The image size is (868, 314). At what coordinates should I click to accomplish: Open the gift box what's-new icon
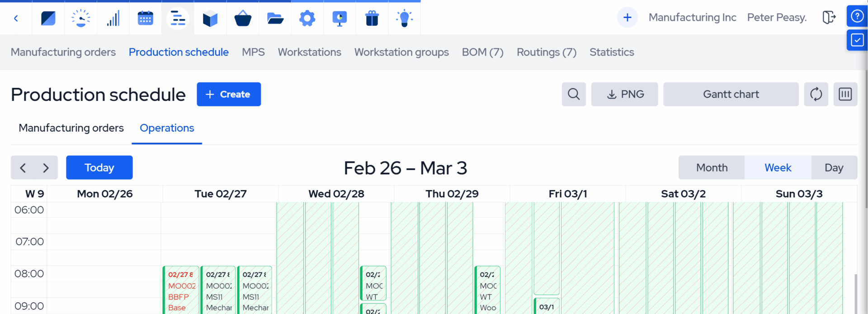coord(372,18)
